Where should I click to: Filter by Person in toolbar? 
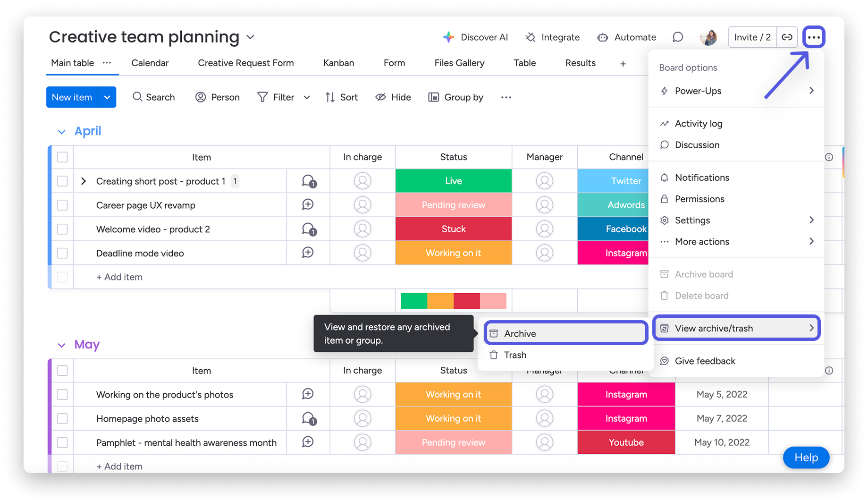click(217, 97)
